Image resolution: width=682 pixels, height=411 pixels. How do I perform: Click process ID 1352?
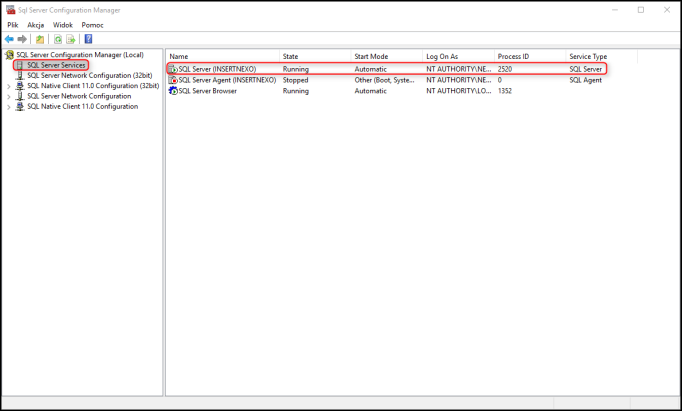(x=505, y=91)
